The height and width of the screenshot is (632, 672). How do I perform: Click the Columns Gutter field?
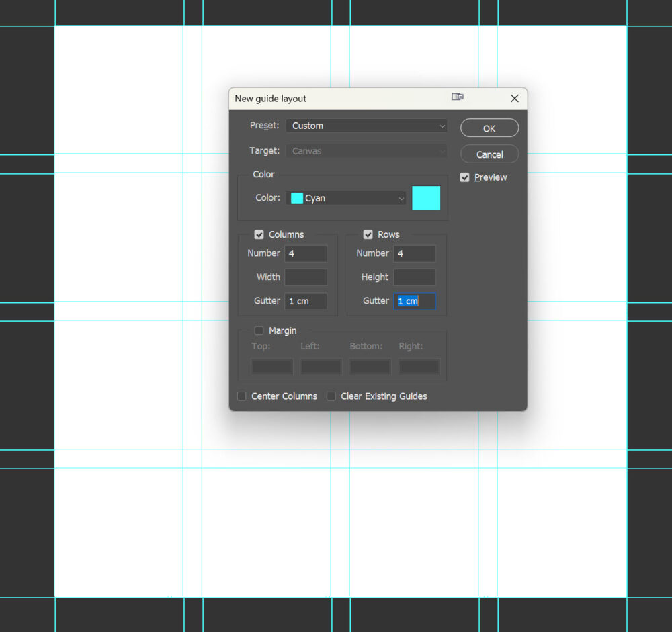click(x=306, y=301)
